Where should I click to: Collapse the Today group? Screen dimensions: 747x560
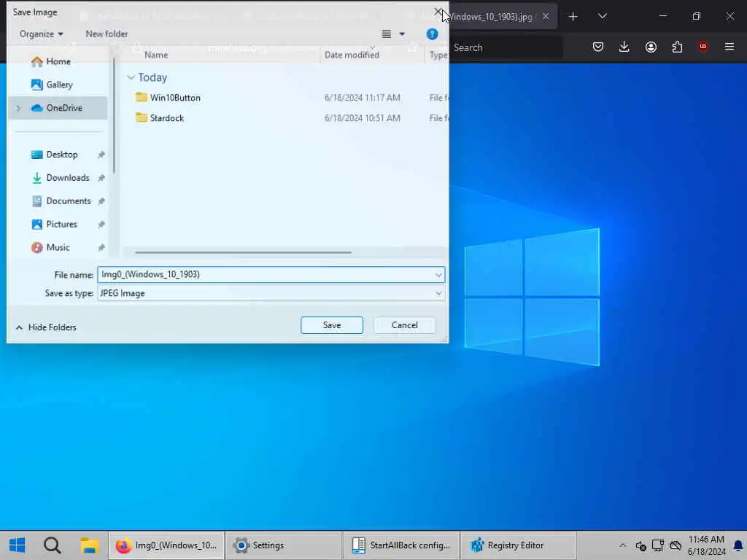tap(131, 77)
